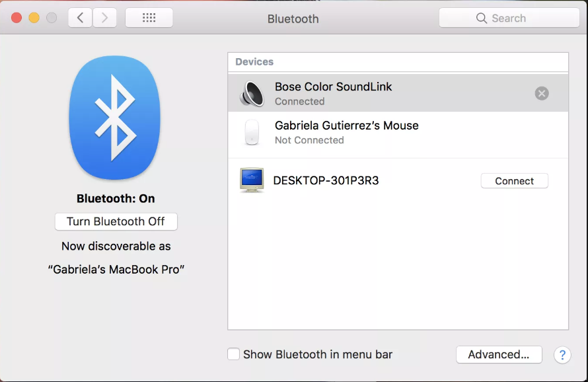The image size is (588, 382).
Task: Click the Devices list header
Action: 398,62
